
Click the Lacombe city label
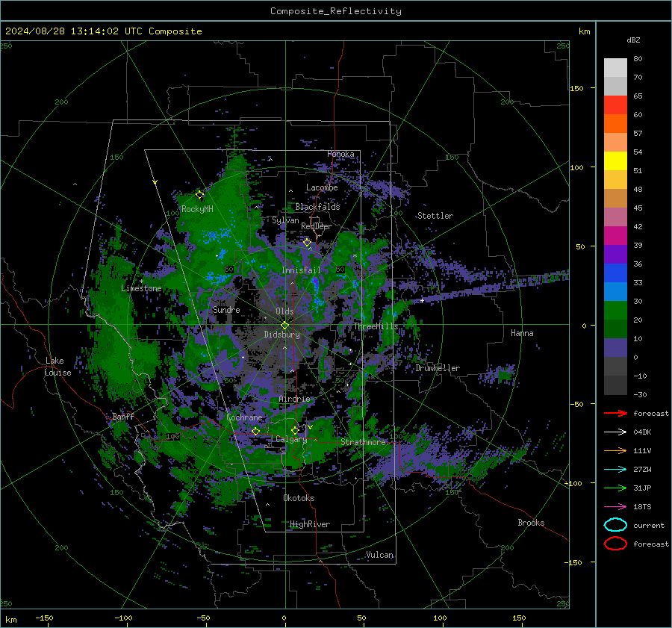(322, 187)
